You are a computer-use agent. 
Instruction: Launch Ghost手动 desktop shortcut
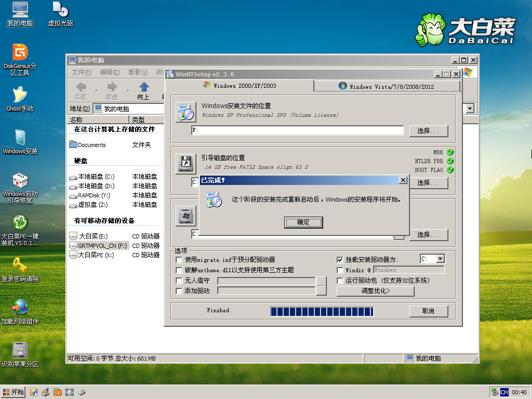coord(20,96)
